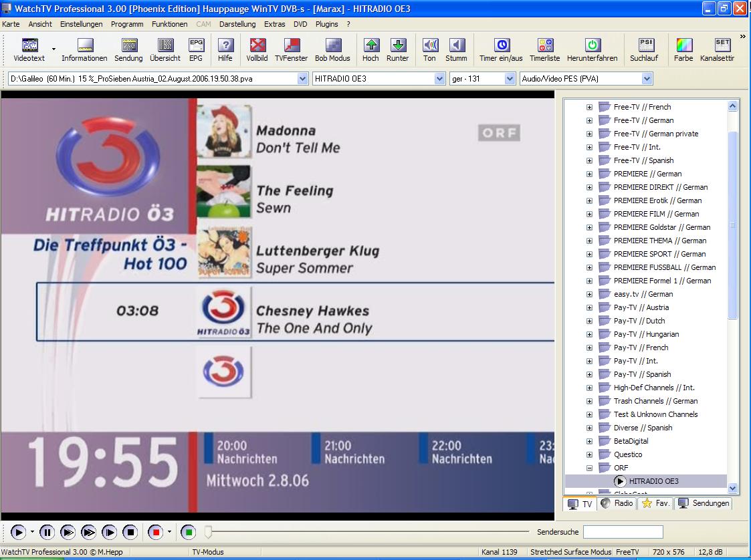This screenshot has height=560, width=751.
Task: Click the Herunterfahren shutdown icon
Action: click(x=593, y=49)
